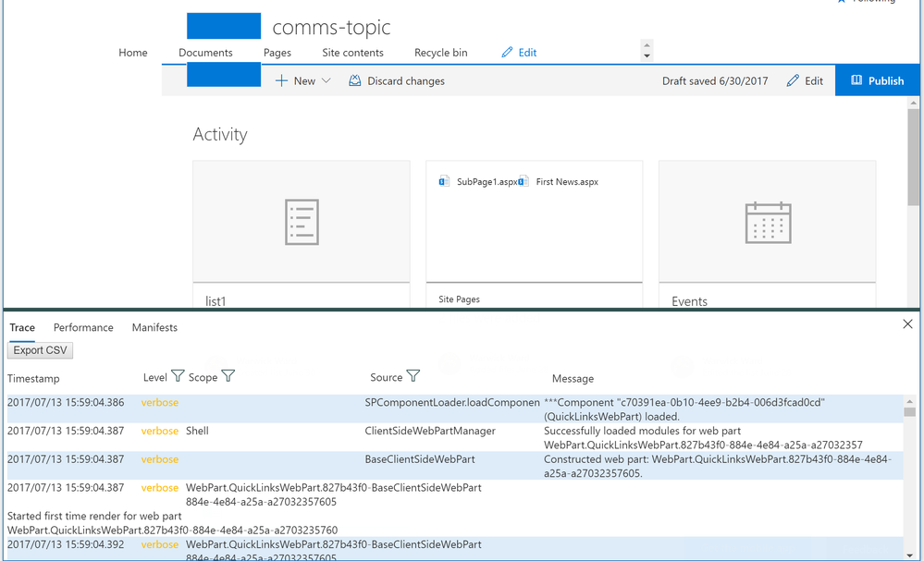
Task: Select the SPComponentLoader.loadComponen source cell
Action: click(x=452, y=403)
